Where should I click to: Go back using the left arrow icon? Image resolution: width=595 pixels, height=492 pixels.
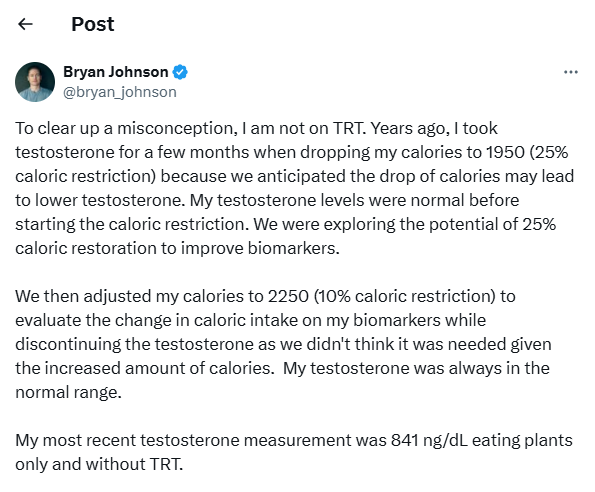pos(25,24)
